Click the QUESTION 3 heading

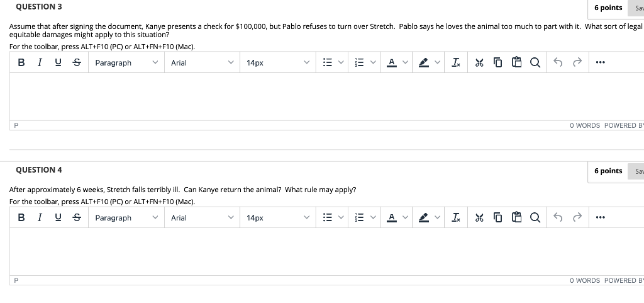click(39, 7)
